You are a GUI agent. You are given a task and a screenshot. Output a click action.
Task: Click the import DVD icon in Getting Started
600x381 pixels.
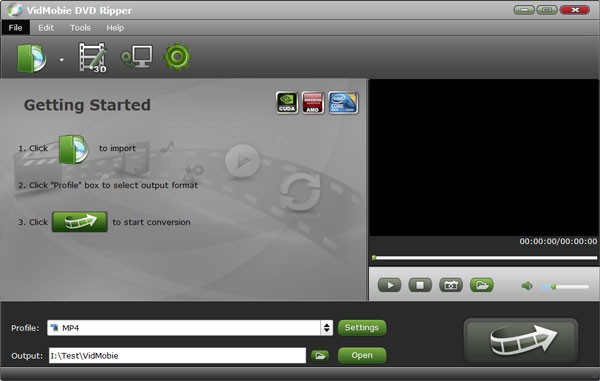coord(73,149)
